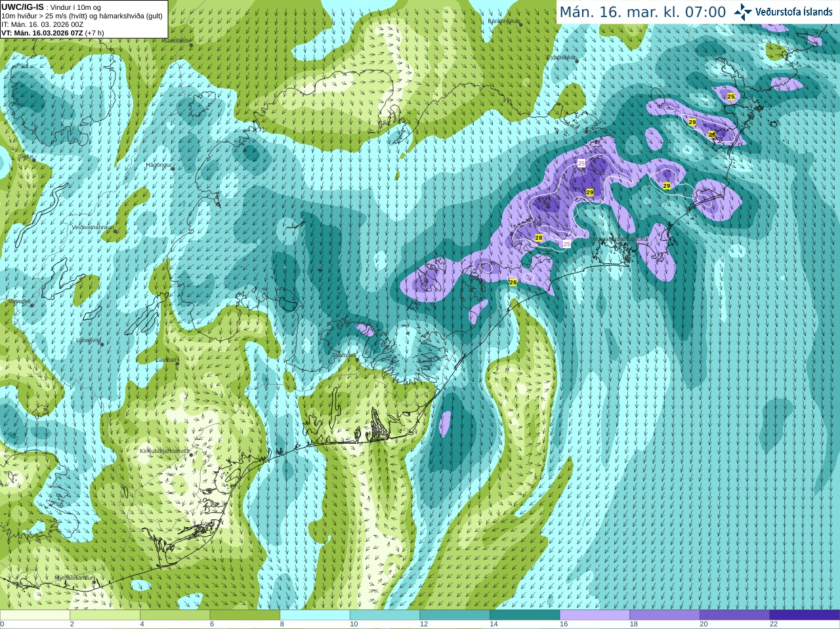Click the Lónakvísl station label
The width and height of the screenshot is (840, 629).
click(x=88, y=340)
